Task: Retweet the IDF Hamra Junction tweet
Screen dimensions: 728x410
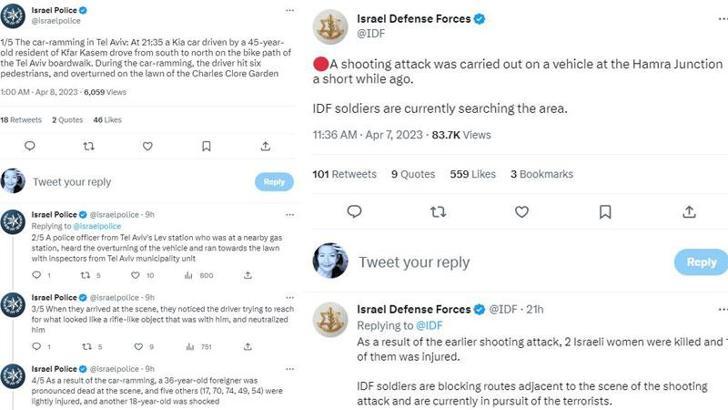Action: 438,211
